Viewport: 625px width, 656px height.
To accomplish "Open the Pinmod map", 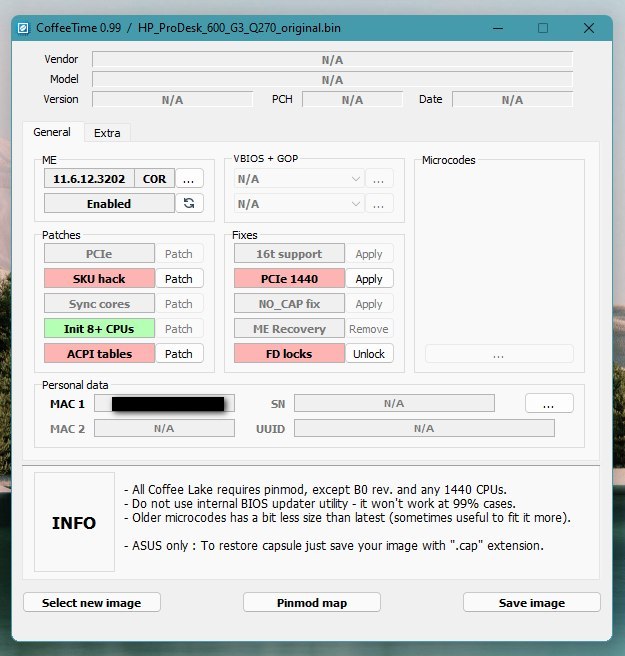I will [x=312, y=602].
